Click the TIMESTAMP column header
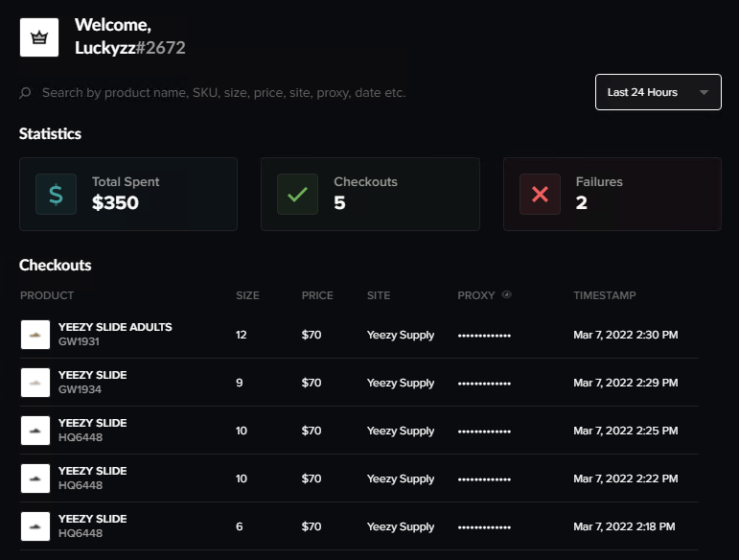Viewport: 739px width, 560px height. click(605, 295)
